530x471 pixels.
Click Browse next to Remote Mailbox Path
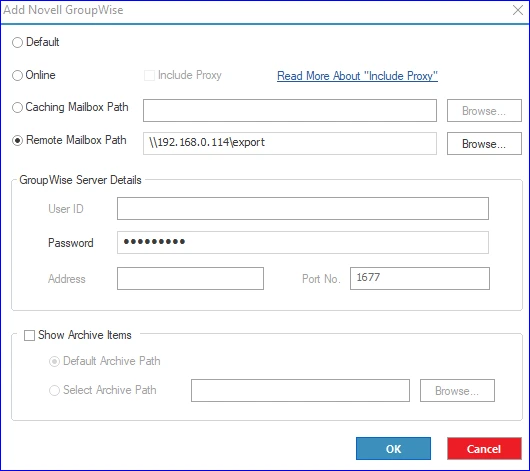click(484, 144)
